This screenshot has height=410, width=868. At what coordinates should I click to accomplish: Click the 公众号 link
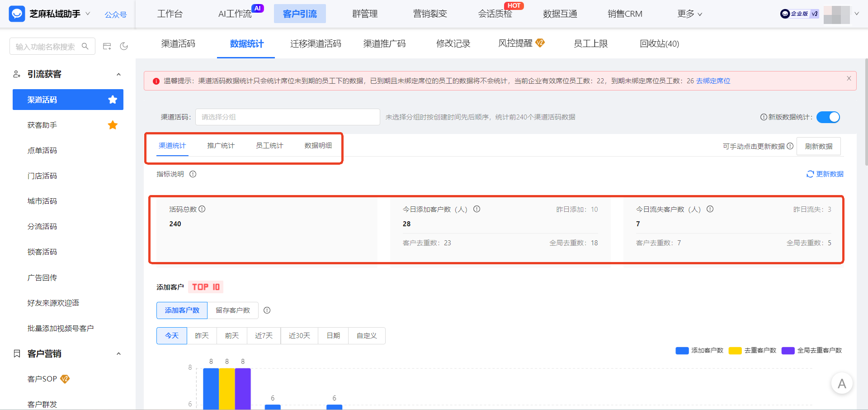(116, 14)
